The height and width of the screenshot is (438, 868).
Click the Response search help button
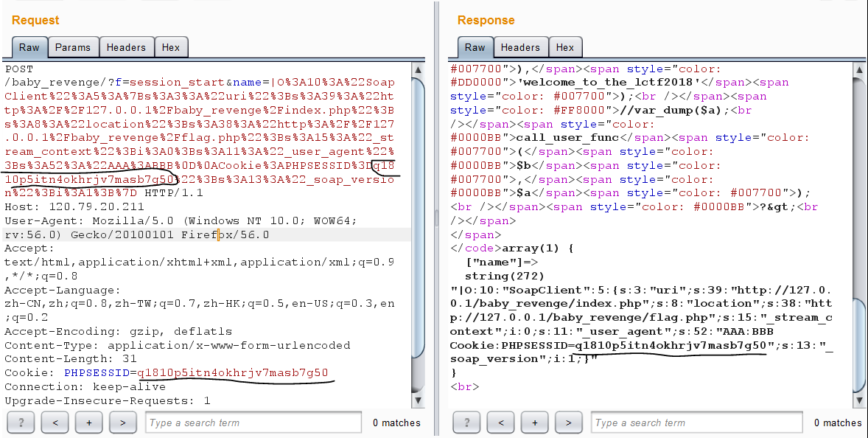click(467, 423)
